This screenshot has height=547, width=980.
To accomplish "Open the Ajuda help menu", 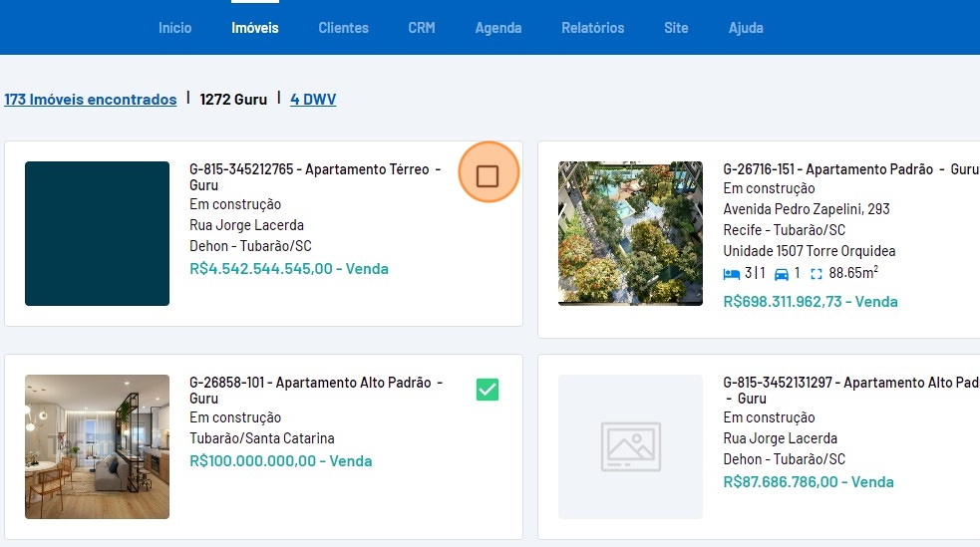I will (x=746, y=28).
